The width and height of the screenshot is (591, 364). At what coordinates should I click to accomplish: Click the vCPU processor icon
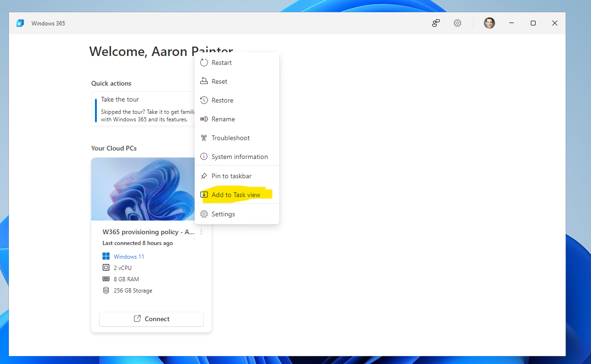click(x=106, y=268)
